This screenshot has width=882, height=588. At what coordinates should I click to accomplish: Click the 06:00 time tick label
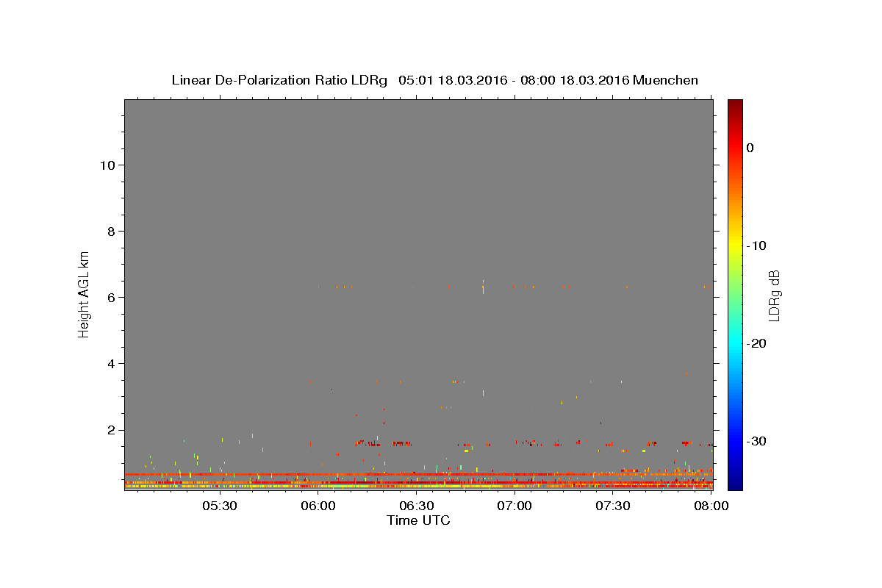[318, 506]
